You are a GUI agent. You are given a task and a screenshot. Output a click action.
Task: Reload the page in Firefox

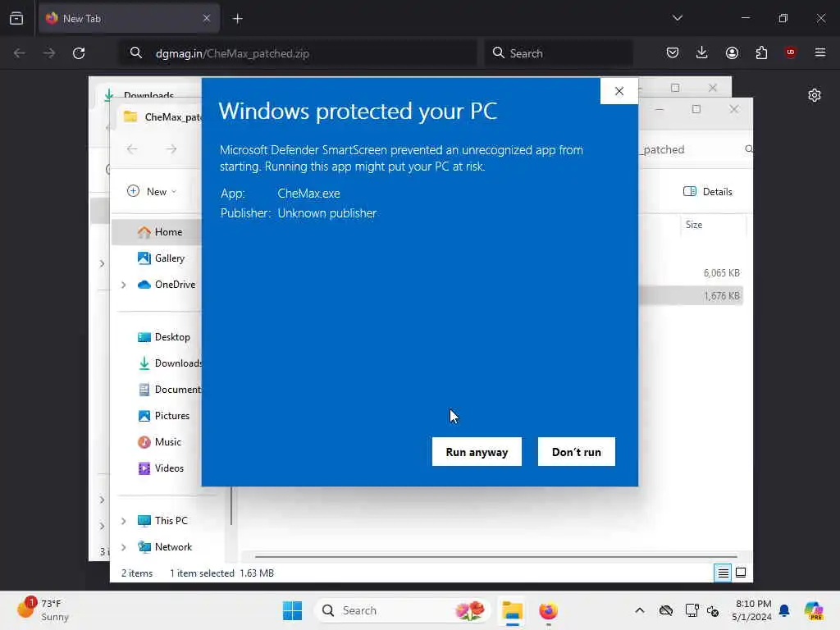(x=79, y=53)
